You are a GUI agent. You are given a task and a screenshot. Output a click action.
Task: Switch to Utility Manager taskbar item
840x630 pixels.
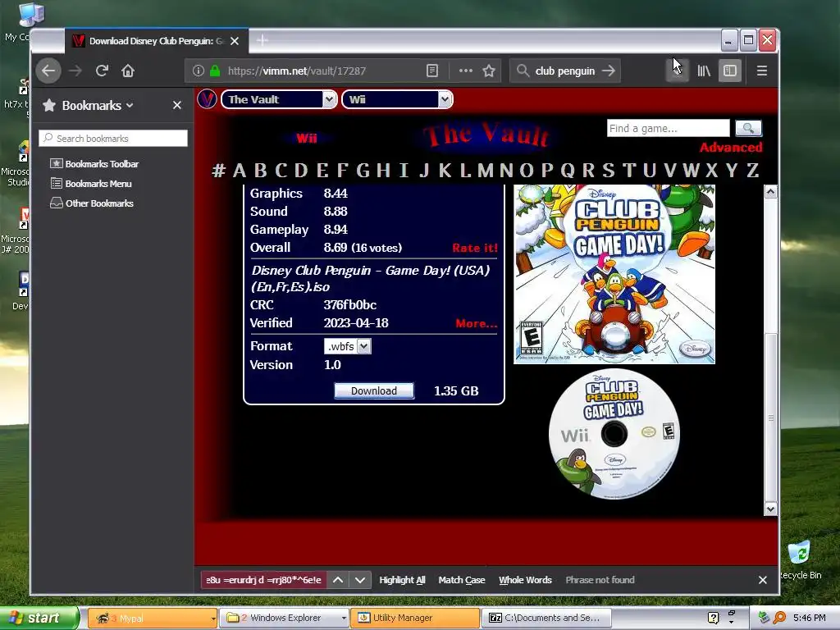click(415, 619)
